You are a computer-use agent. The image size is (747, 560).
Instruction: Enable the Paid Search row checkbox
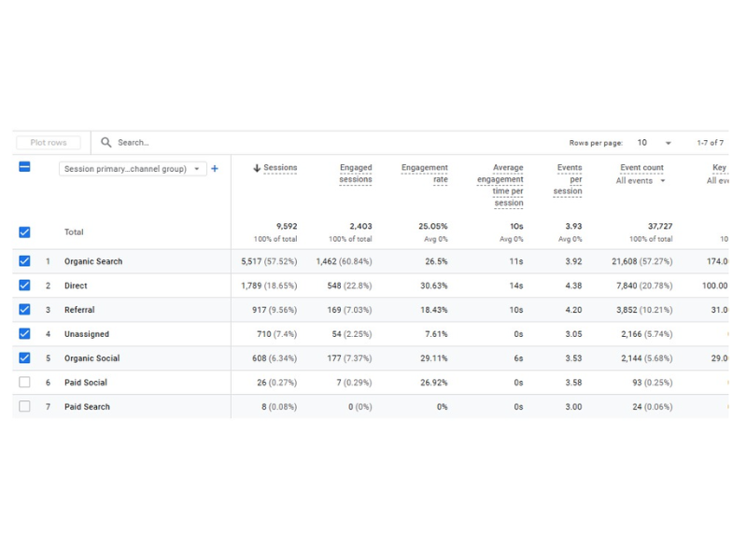tap(24, 407)
